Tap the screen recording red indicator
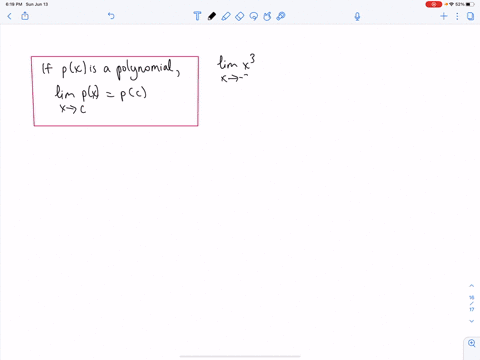The height and width of the screenshot is (360, 480). pyautogui.click(x=433, y=4)
